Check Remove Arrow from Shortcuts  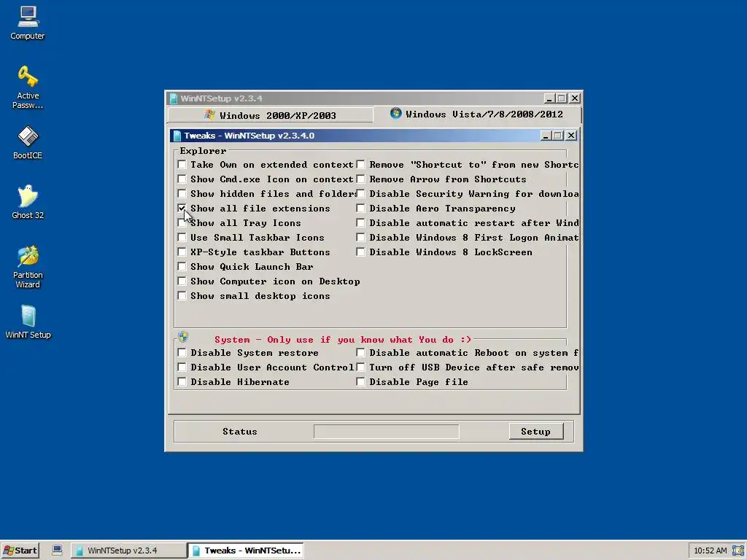(360, 179)
